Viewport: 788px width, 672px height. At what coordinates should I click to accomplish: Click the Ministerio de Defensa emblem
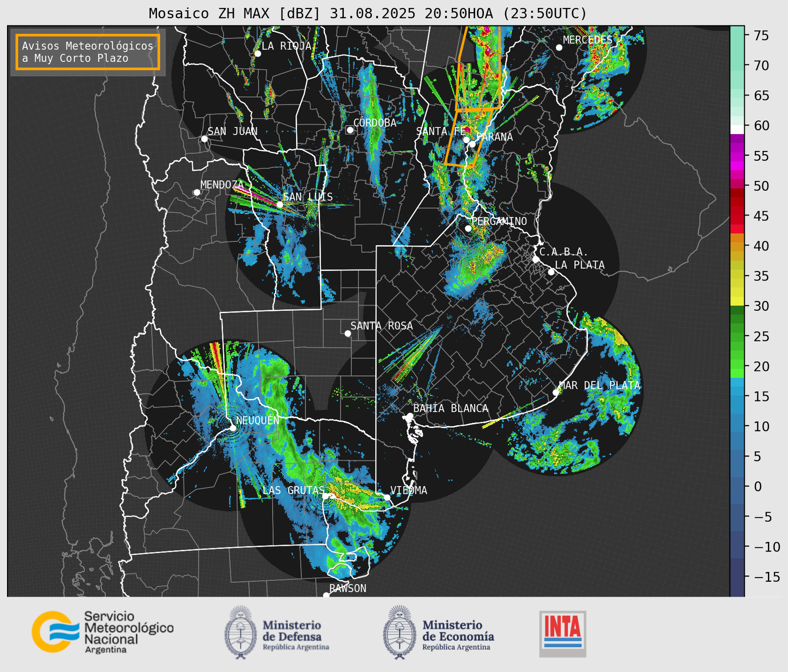(241, 632)
